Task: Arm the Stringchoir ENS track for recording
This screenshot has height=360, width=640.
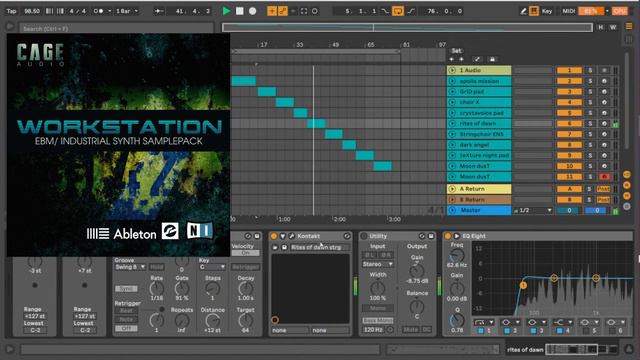Action: [x=604, y=134]
